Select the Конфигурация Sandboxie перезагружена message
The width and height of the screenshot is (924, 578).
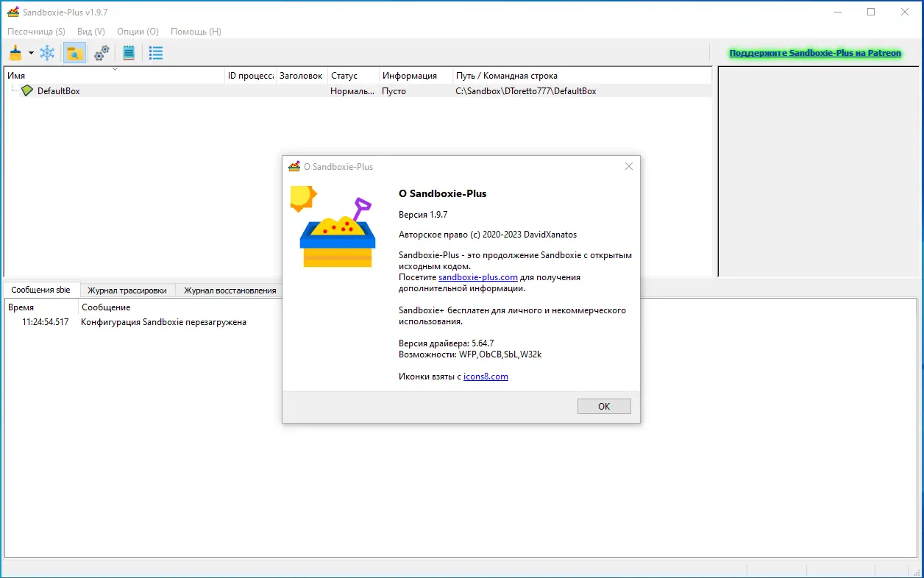point(163,322)
